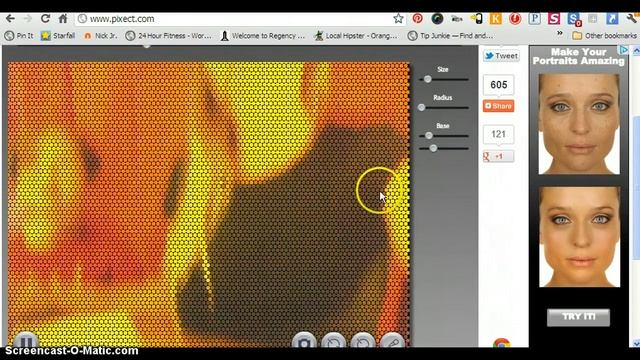Viewport: 640px width, 360px height.
Task: Click the AdChoices icon on the ad
Action: click(623, 50)
